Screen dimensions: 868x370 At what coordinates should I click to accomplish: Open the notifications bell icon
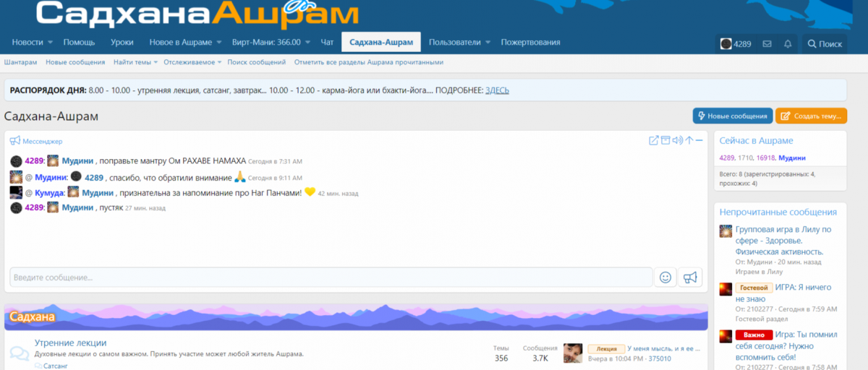click(788, 44)
